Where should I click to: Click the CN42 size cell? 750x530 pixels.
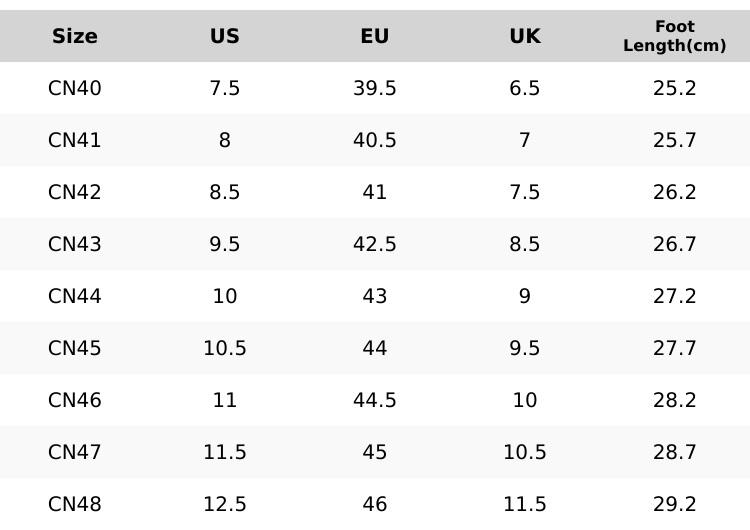tap(75, 193)
